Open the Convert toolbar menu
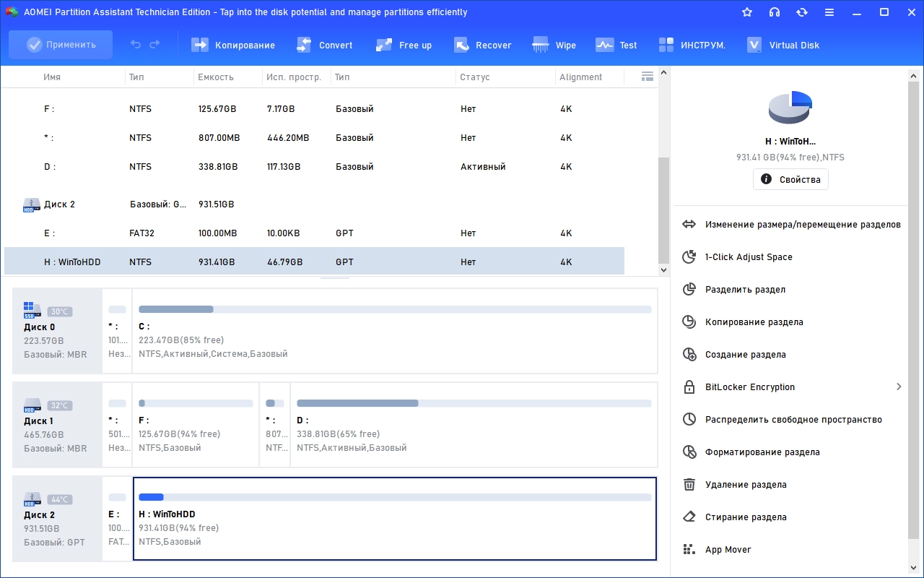The image size is (924, 578). point(324,45)
